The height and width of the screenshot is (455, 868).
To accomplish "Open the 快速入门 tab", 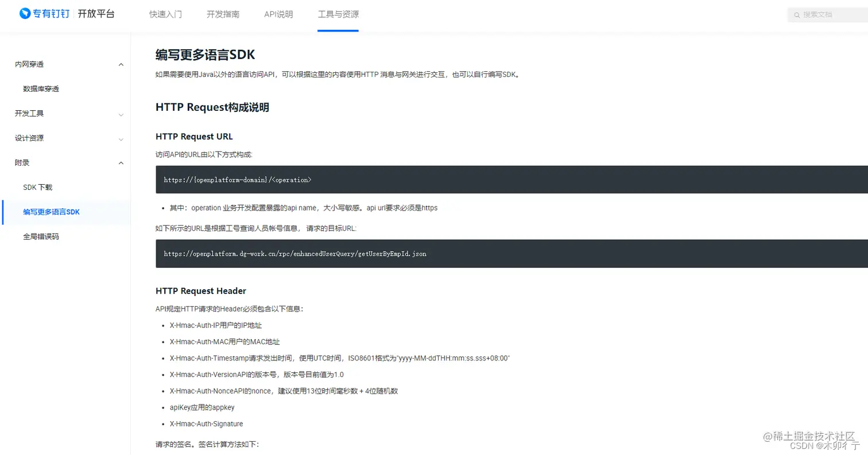I will [165, 14].
